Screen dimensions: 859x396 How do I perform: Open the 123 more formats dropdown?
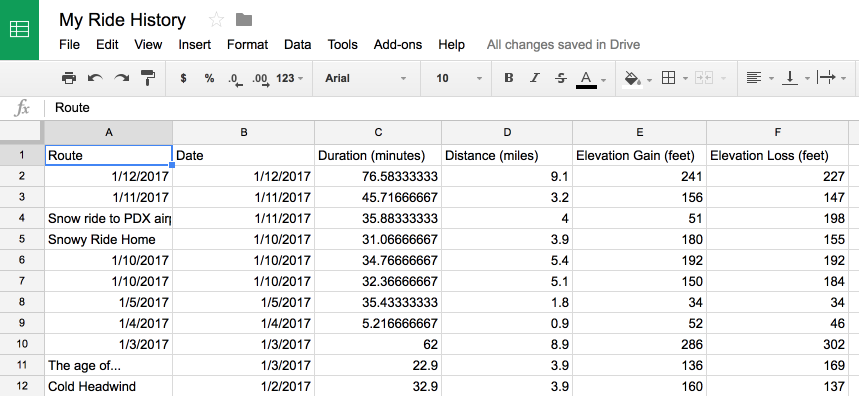(290, 78)
